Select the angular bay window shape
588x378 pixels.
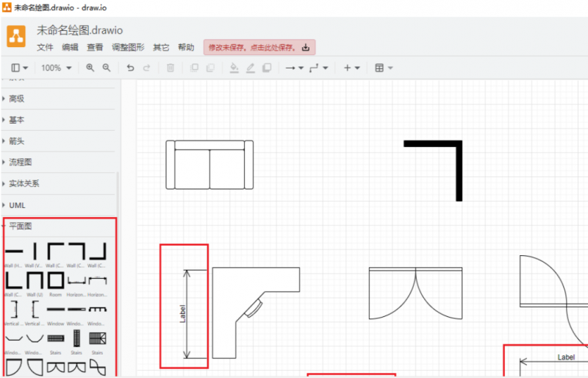[x=14, y=338]
